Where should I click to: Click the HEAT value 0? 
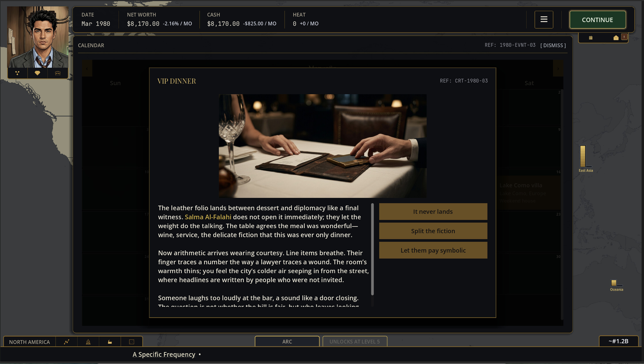coord(294,24)
